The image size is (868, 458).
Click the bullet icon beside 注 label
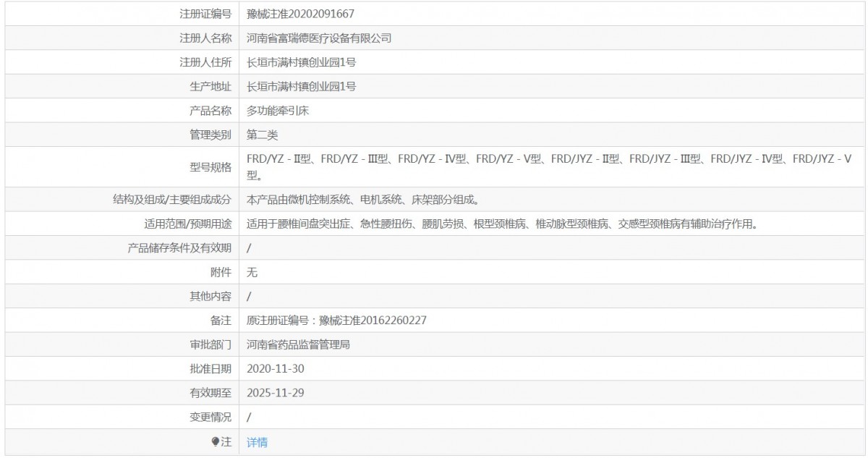tap(215, 441)
